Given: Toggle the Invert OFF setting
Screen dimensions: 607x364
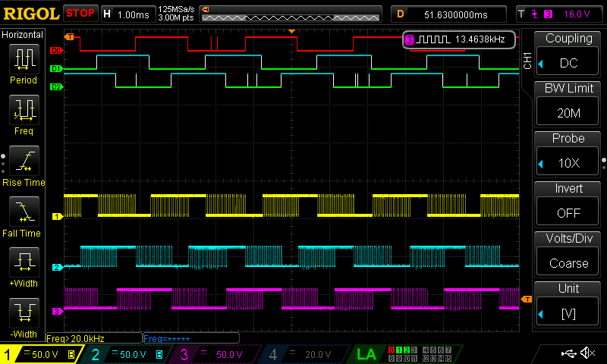Looking at the screenshot, I should [x=568, y=203].
